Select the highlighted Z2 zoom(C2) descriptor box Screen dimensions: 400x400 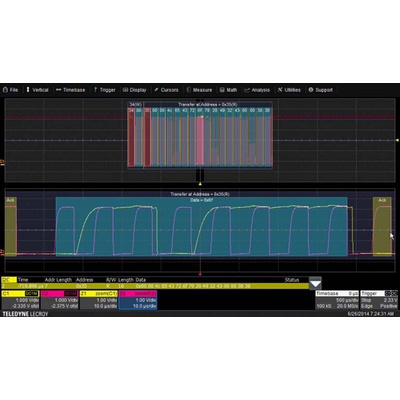tap(138, 300)
